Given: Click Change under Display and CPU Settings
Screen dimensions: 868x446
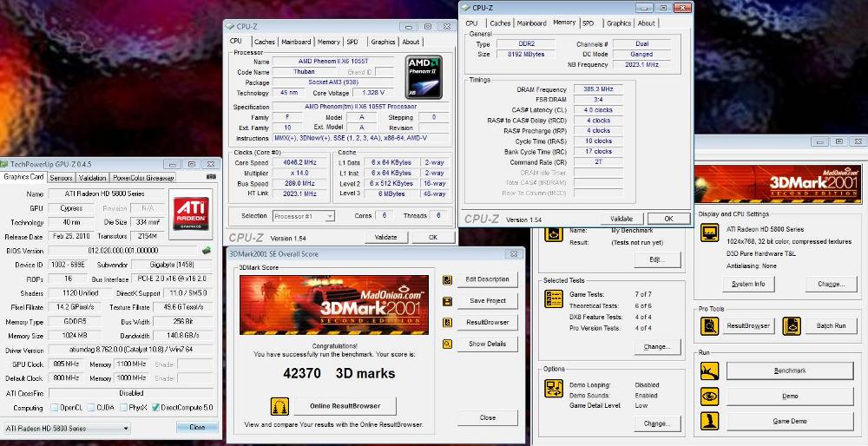Looking at the screenshot, I should pyautogui.click(x=831, y=284).
